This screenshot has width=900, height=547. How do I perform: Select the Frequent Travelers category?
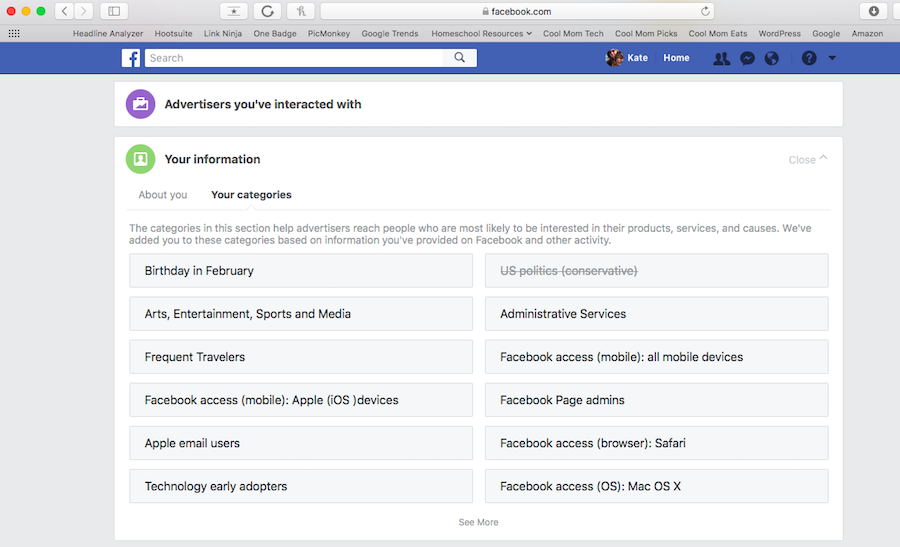[301, 356]
